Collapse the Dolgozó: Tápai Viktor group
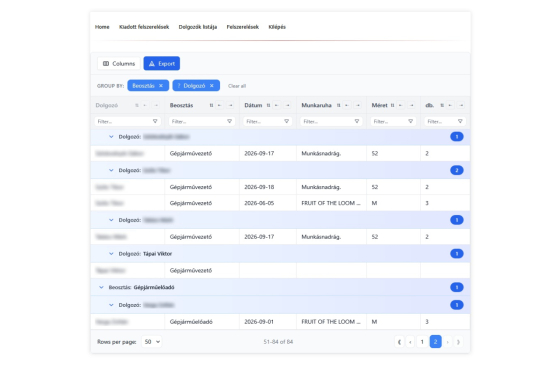Image resolution: width=560 pixels, height=368 pixels. [x=111, y=254]
